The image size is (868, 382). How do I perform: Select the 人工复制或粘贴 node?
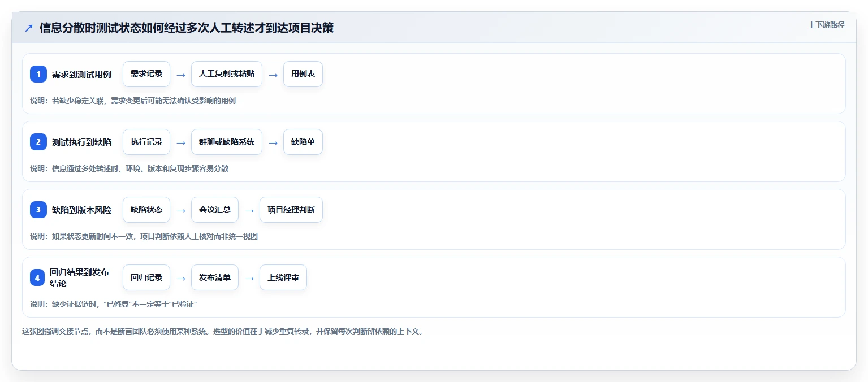click(x=227, y=74)
